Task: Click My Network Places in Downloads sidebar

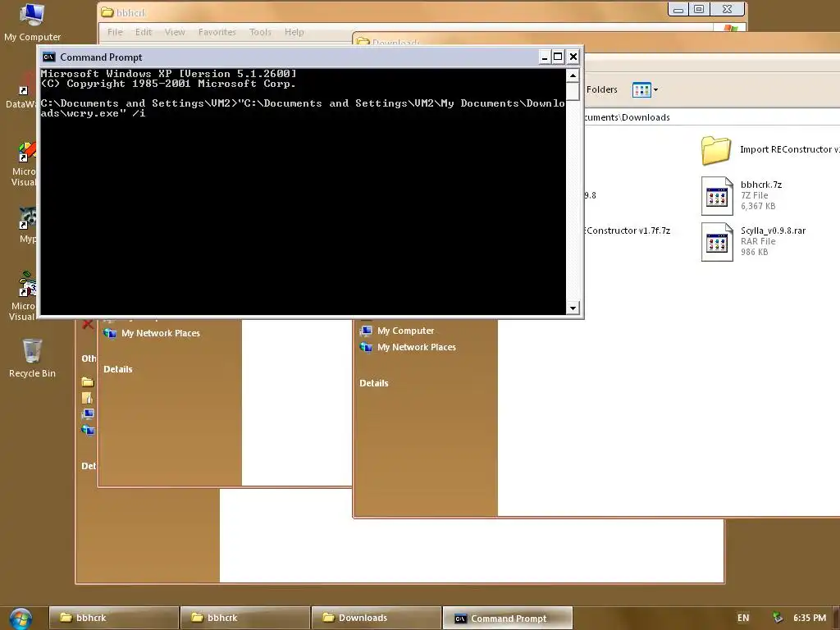Action: 416,347
